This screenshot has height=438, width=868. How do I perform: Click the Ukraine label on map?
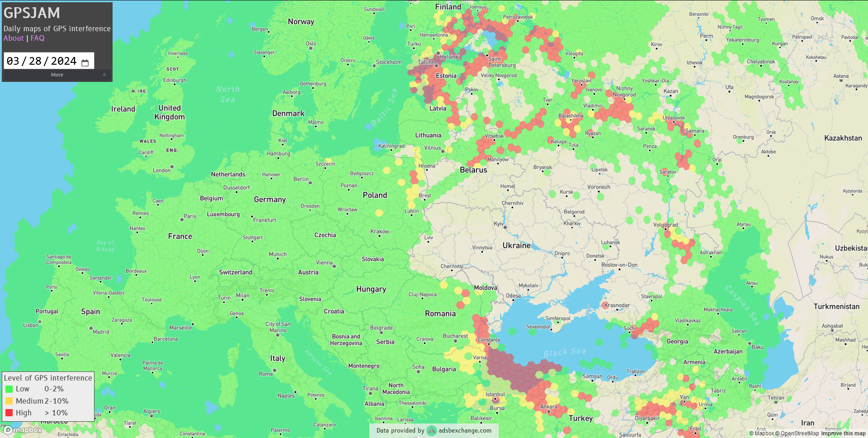pyautogui.click(x=516, y=245)
